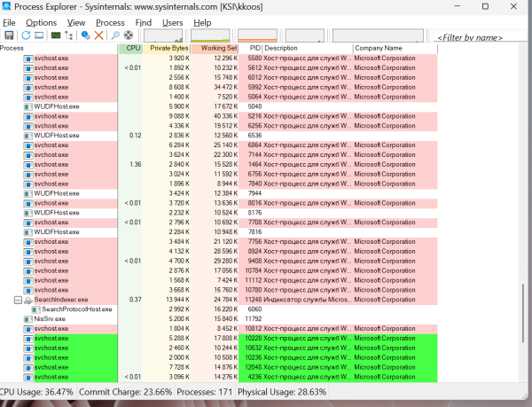Click the svchost.exe icon in PID 10812 row
Screen dimensions: 532x407
28,329
